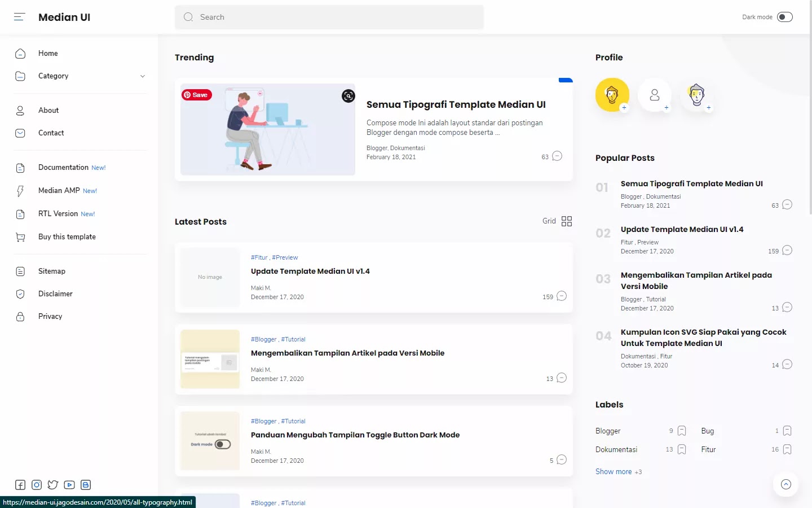Expand the Category dropdown chevron

point(143,76)
